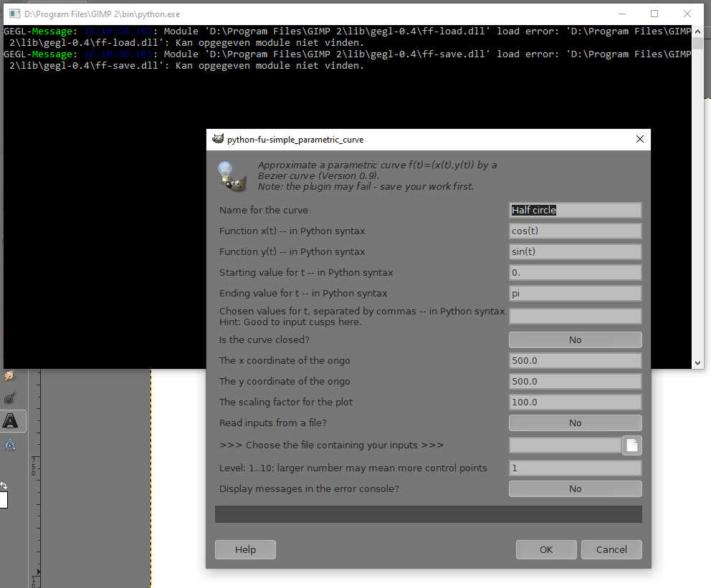Toggle 'Read inputs from a file?' No button
The height and width of the screenshot is (588, 711).
coord(575,423)
